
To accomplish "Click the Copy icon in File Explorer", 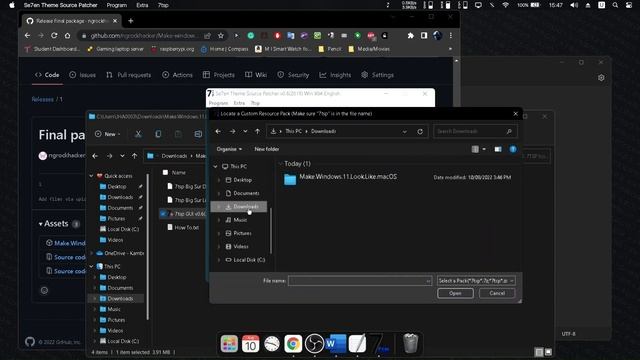I will click(158, 134).
